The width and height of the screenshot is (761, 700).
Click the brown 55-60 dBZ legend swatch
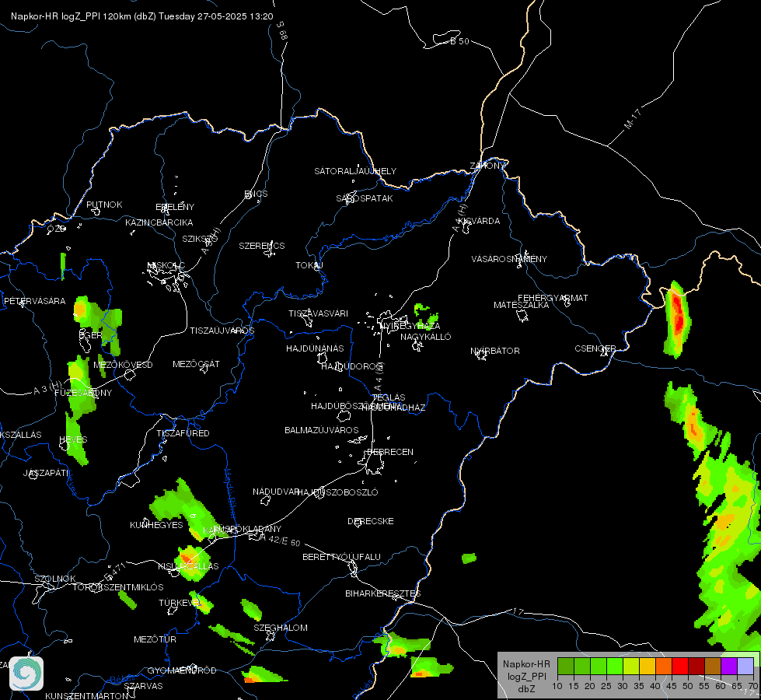coord(713,666)
